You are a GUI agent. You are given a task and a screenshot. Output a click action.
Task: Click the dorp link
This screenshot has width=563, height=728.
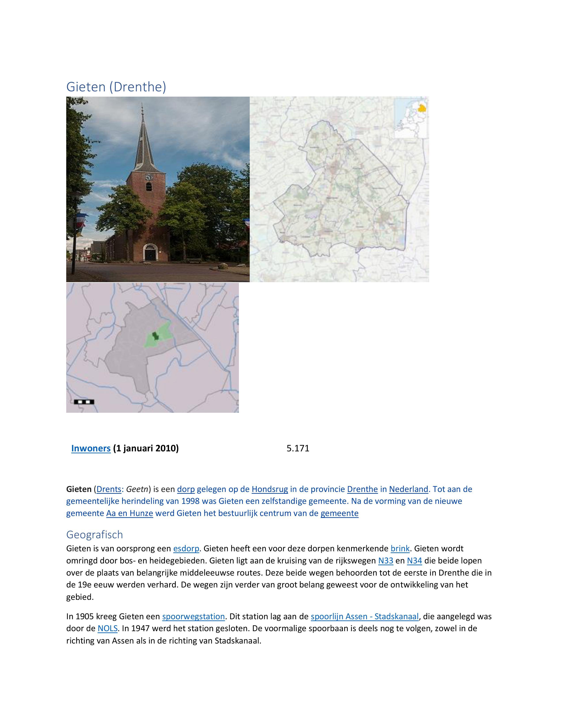point(186,489)
